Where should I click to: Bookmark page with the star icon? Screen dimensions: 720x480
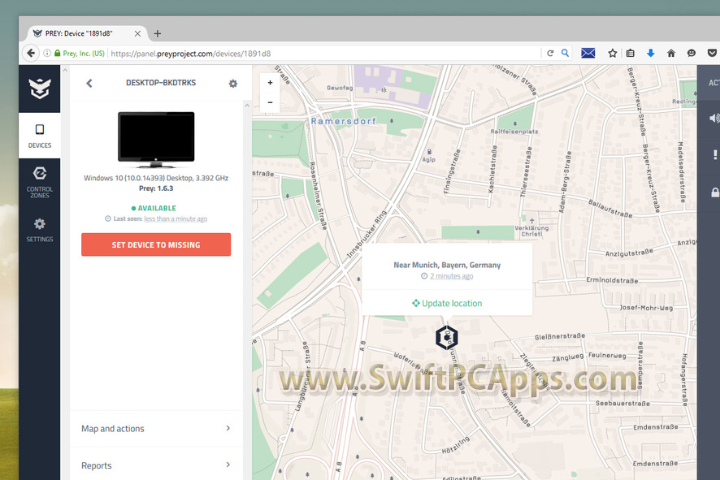(x=612, y=53)
